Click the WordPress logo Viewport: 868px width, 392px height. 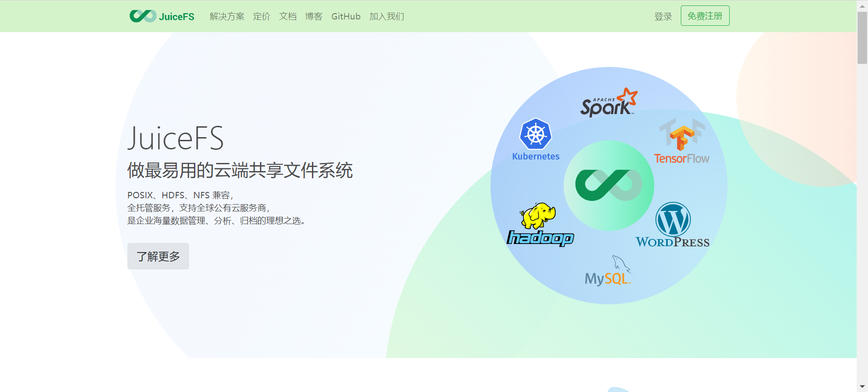click(673, 225)
